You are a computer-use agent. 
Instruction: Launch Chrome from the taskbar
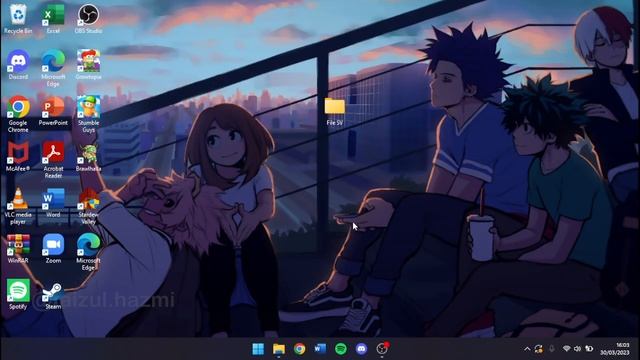(x=300, y=349)
